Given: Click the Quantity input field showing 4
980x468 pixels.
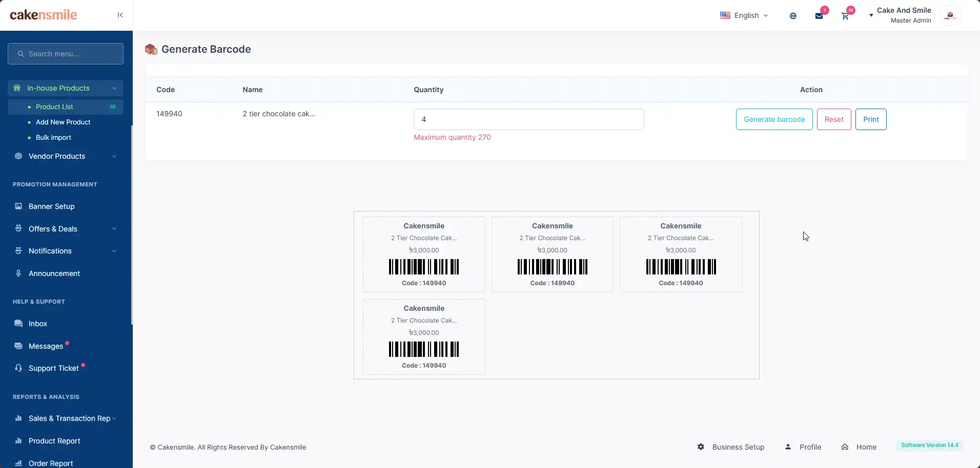Looking at the screenshot, I should (x=528, y=119).
